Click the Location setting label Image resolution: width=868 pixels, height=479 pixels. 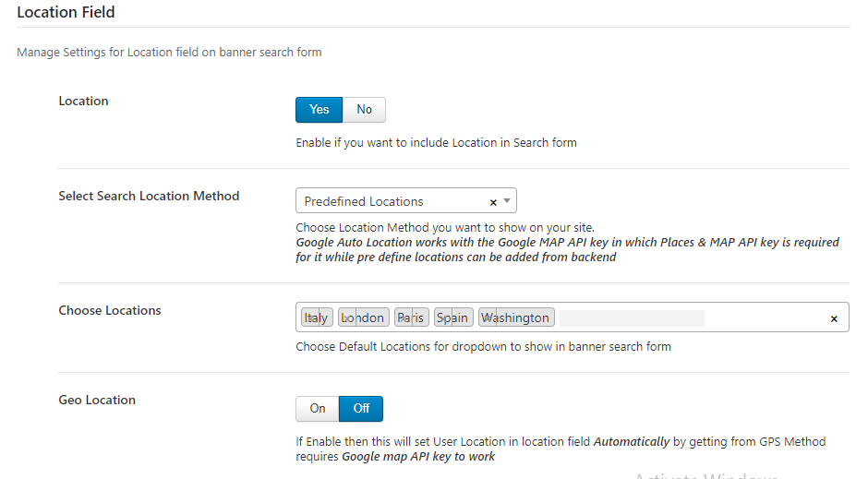(83, 101)
